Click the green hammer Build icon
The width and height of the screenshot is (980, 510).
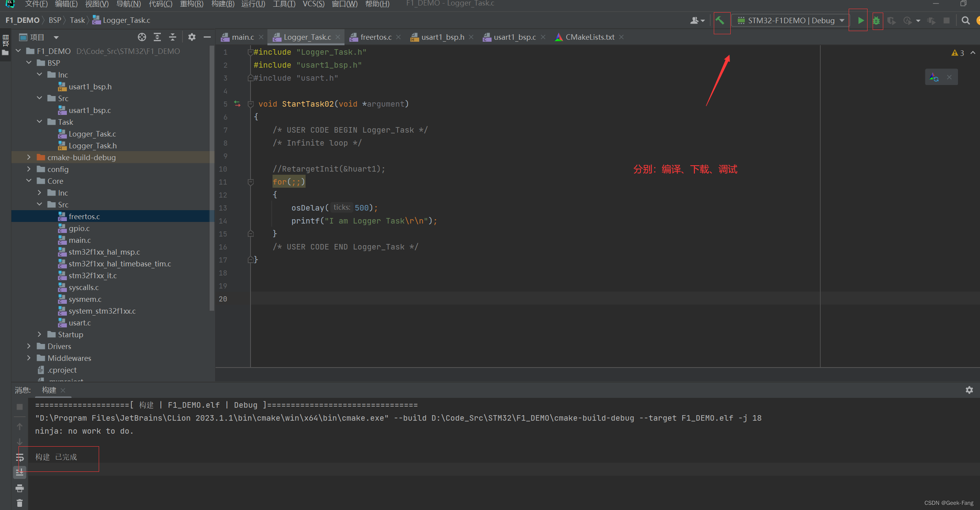pyautogui.click(x=720, y=20)
